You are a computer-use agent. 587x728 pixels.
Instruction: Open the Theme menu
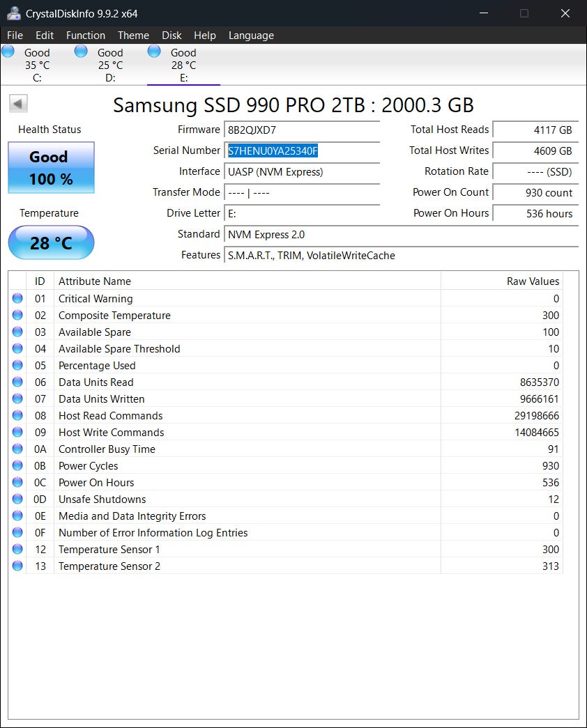pyautogui.click(x=133, y=36)
